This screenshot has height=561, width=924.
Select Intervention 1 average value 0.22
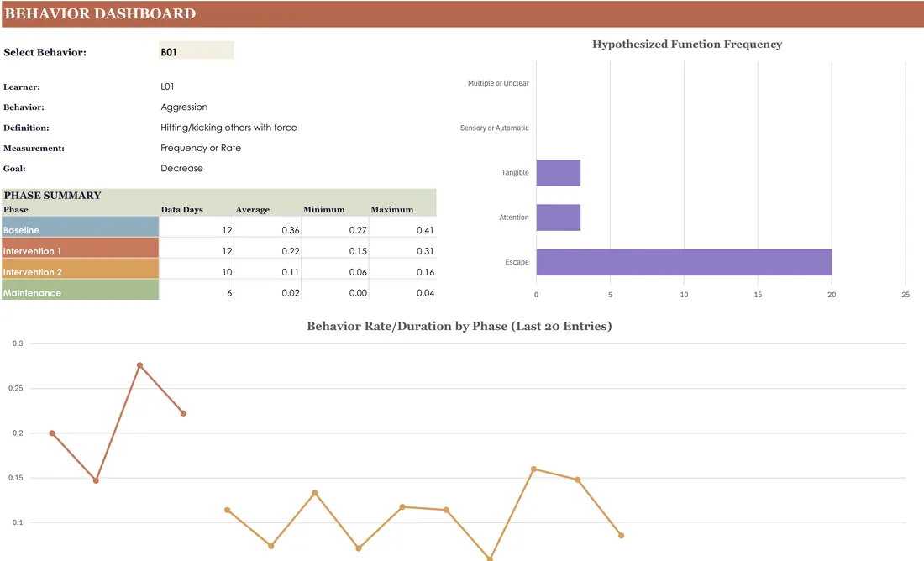(x=291, y=251)
